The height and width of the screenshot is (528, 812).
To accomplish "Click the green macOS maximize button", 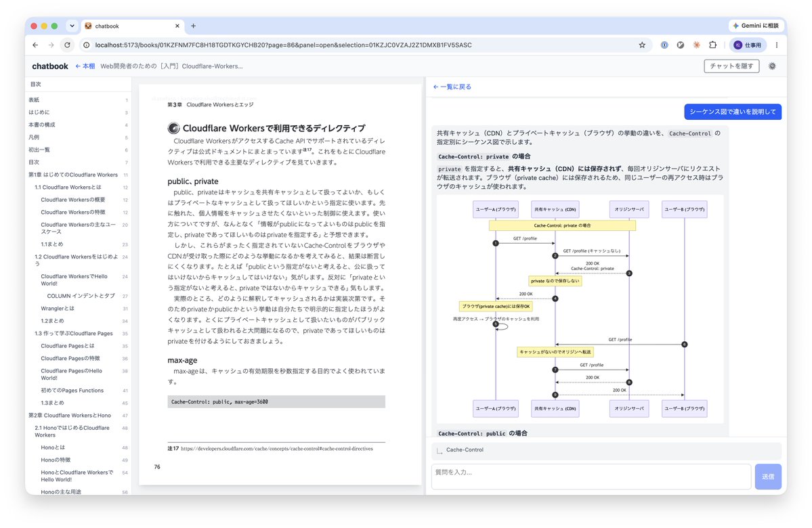I will [x=54, y=26].
